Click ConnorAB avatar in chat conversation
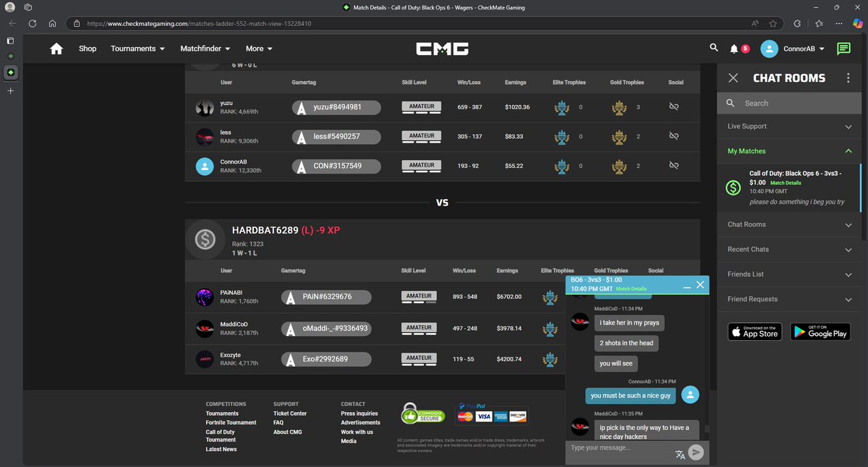The height and width of the screenshot is (467, 868). coord(690,395)
